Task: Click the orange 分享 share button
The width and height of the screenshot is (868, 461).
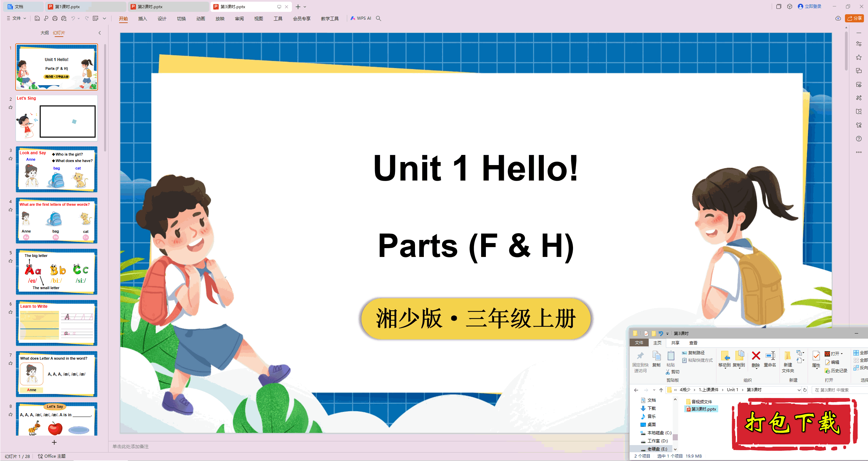Action: click(x=854, y=18)
